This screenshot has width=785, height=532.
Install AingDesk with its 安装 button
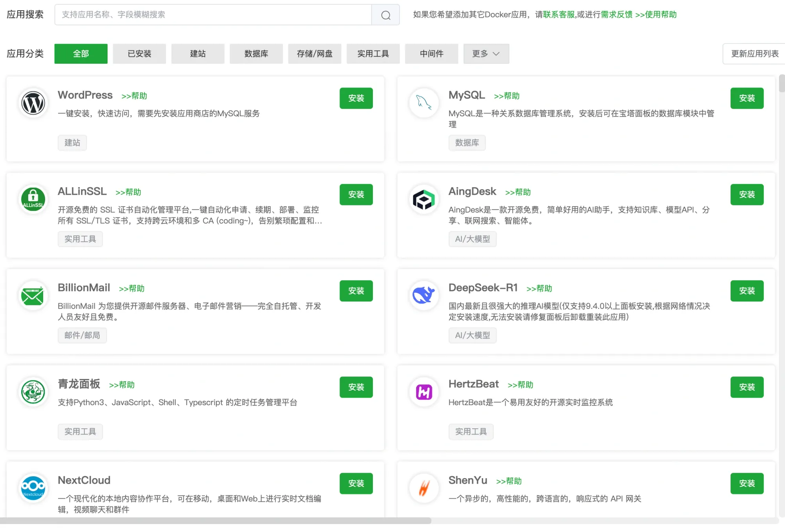747,194
